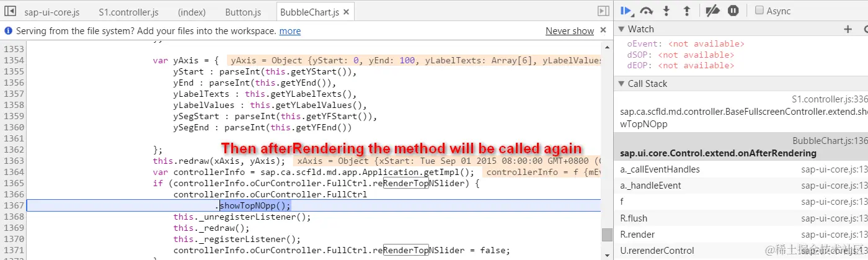Resume script execution with the blue play button
The width and height of the screenshot is (868, 260).
coord(626,11)
